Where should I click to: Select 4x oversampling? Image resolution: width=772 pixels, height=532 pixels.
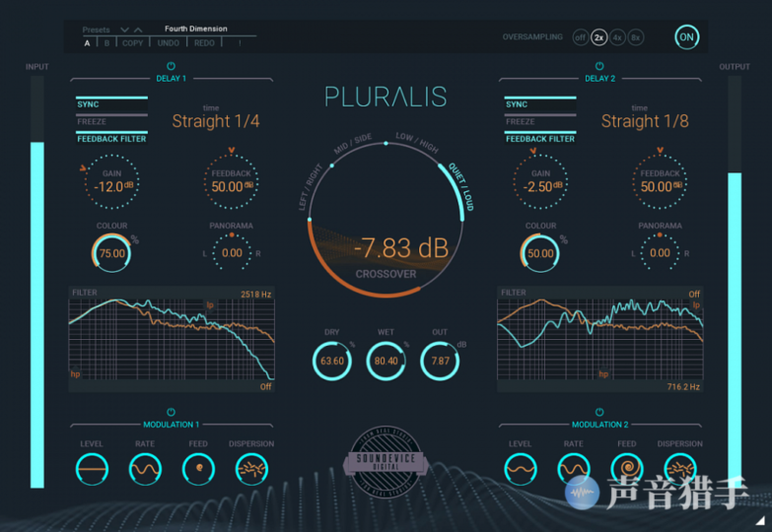(617, 37)
